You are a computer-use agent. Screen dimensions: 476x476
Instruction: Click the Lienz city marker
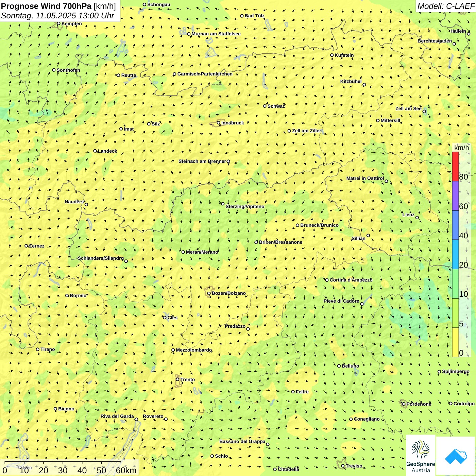pos(417,218)
